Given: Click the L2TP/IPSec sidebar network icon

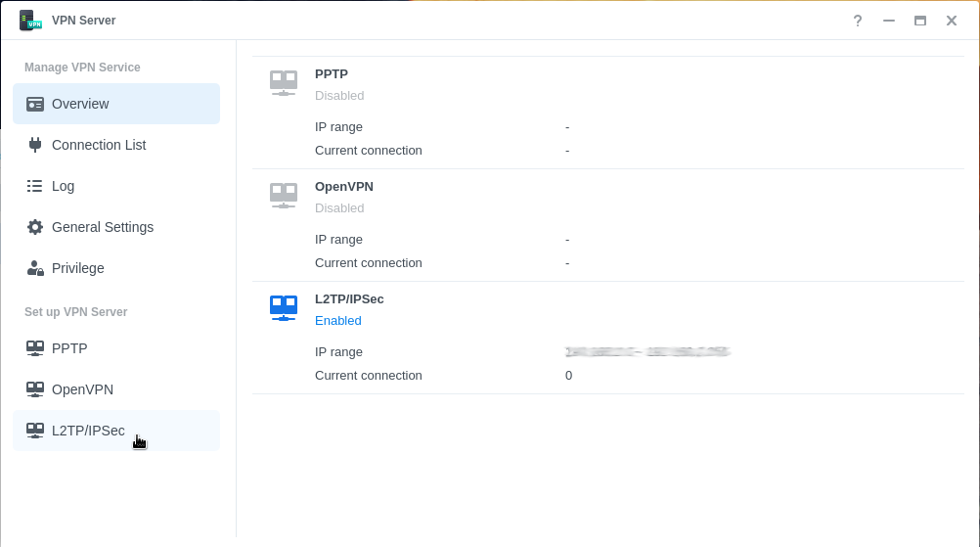Looking at the screenshot, I should (35, 431).
